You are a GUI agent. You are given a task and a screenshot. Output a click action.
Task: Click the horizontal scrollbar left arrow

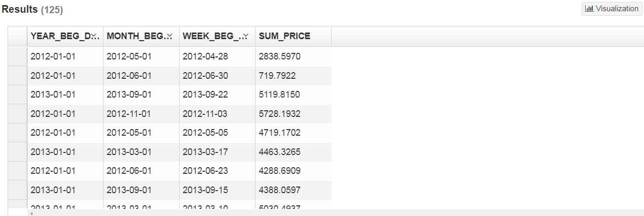coord(31,213)
